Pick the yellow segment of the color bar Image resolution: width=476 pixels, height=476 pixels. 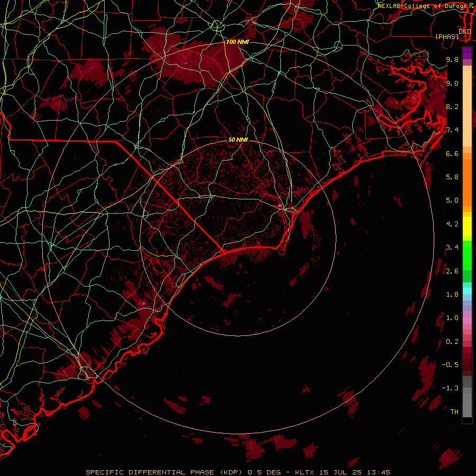tap(467, 226)
